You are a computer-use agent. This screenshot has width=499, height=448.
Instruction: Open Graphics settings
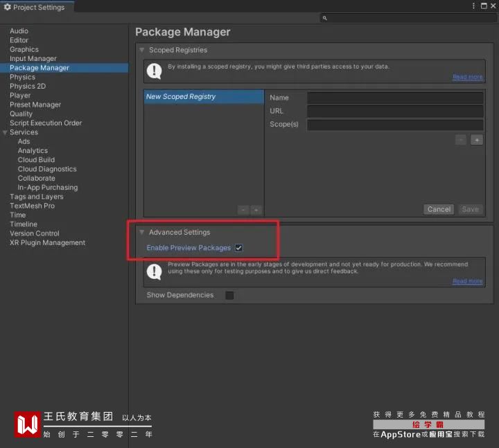[24, 49]
